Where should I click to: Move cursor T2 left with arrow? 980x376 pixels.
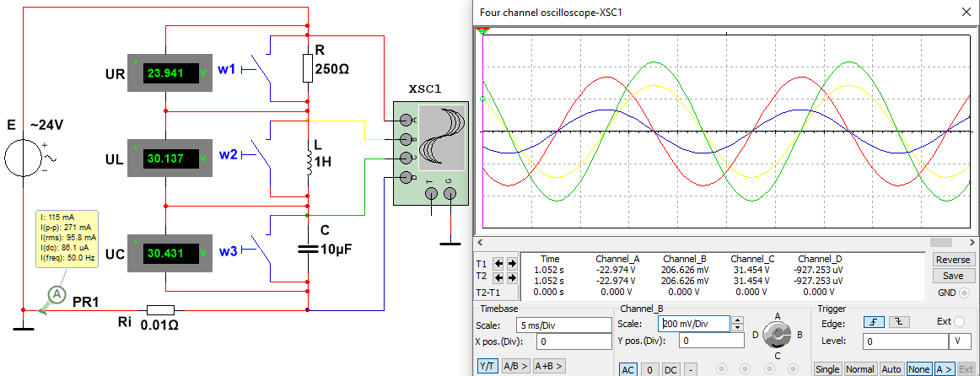click(498, 277)
